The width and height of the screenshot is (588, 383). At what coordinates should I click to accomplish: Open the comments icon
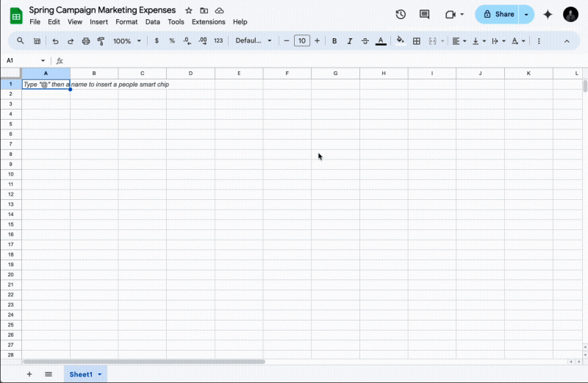click(424, 15)
